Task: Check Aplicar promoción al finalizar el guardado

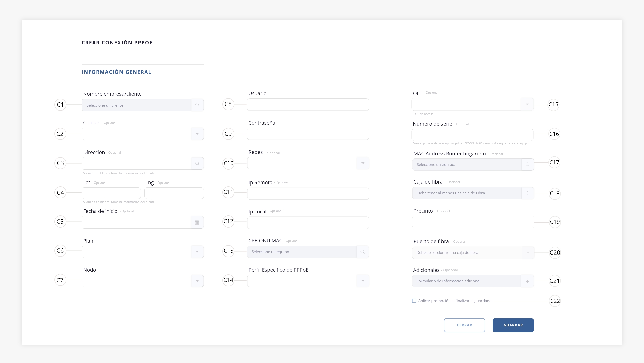Action: (414, 301)
